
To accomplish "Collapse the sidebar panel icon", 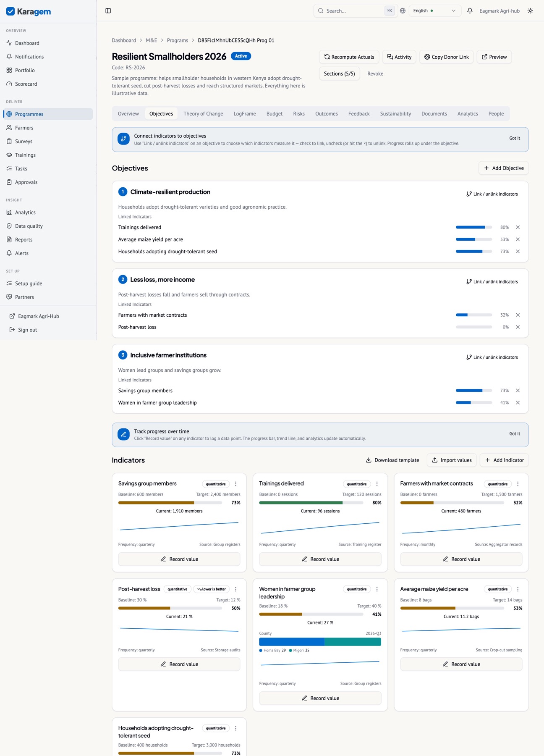I will 108,10.
